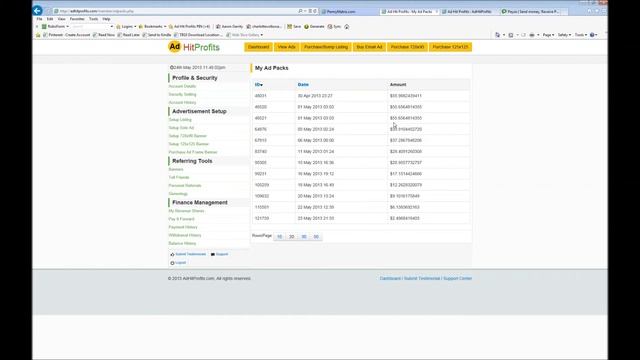Image resolution: width=640 pixels, height=360 pixels.
Task: Open Account Details in the sidebar
Action: [x=182, y=86]
